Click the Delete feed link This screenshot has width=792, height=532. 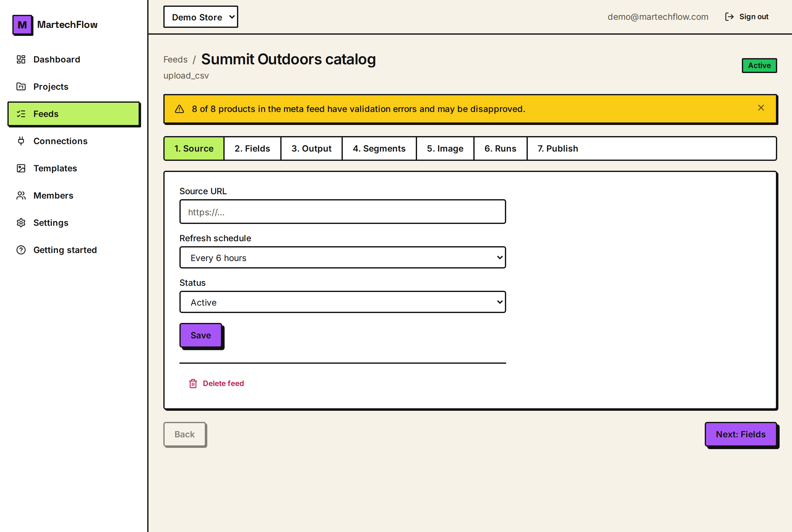pyautogui.click(x=216, y=384)
